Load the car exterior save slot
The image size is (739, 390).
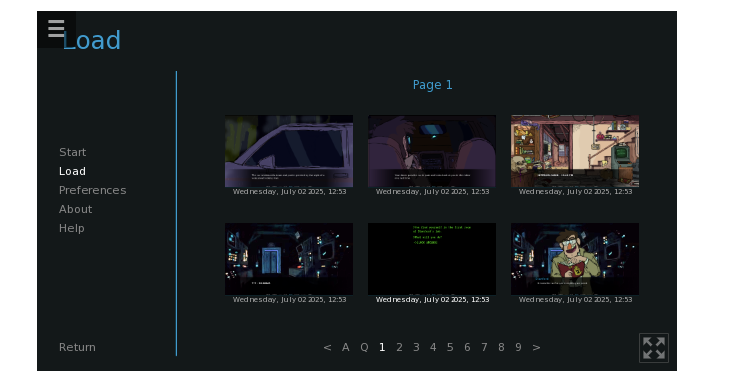[289, 155]
